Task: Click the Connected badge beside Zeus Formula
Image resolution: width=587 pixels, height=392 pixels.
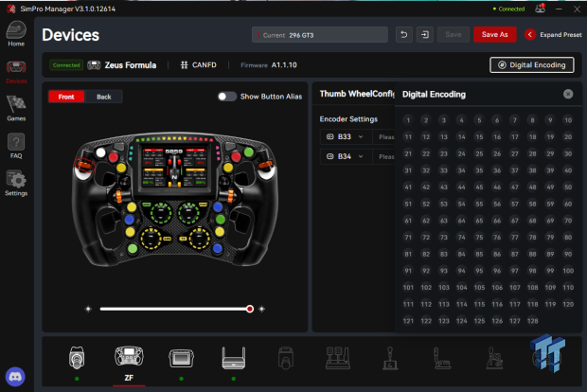Action: pos(66,65)
